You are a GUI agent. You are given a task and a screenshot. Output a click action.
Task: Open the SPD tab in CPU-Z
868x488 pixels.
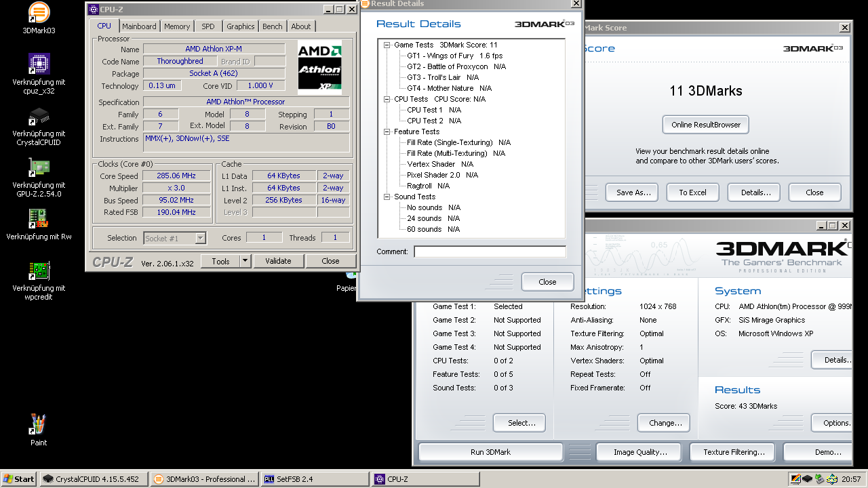point(208,26)
